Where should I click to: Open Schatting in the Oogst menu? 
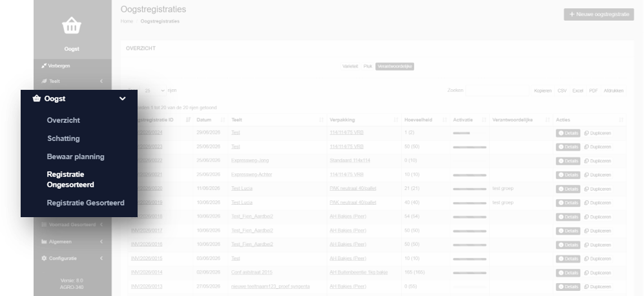click(x=63, y=138)
